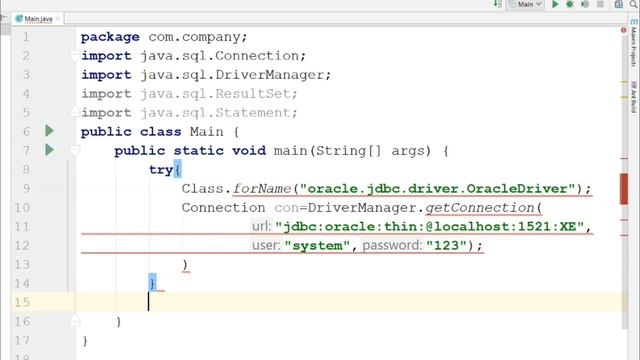
Task: Click the import fold end marker on line 5
Action: click(x=75, y=112)
